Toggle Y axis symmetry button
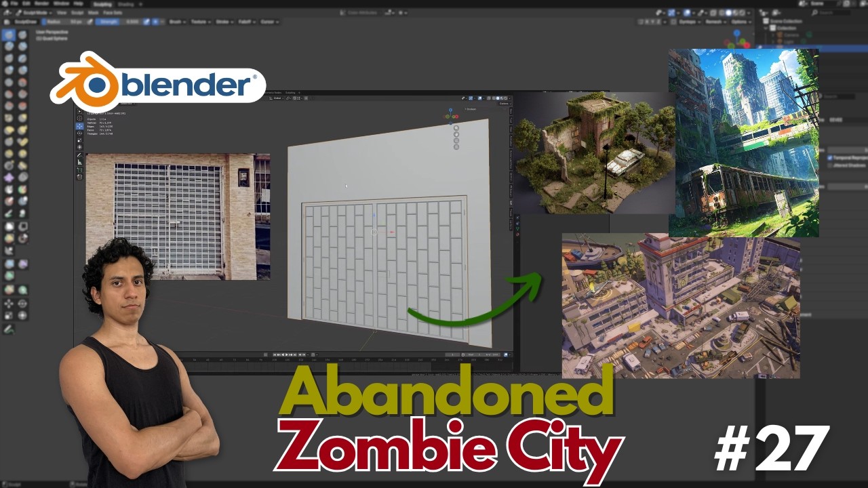Screen dimensions: 868x488 pyautogui.click(x=652, y=22)
